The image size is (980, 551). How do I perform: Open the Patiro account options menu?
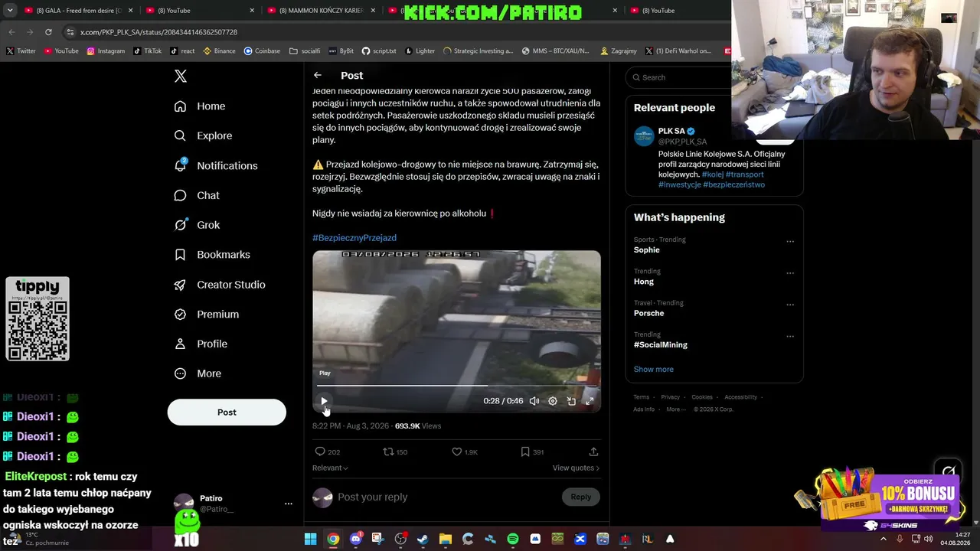click(289, 504)
